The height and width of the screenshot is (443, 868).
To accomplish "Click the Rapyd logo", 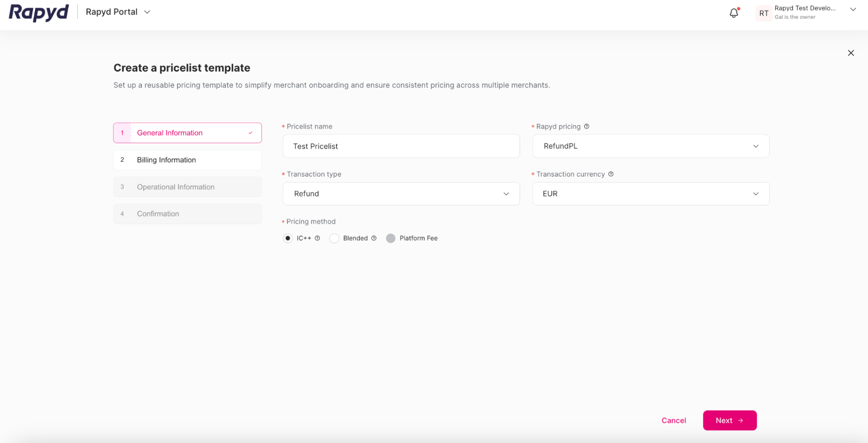I will [38, 12].
